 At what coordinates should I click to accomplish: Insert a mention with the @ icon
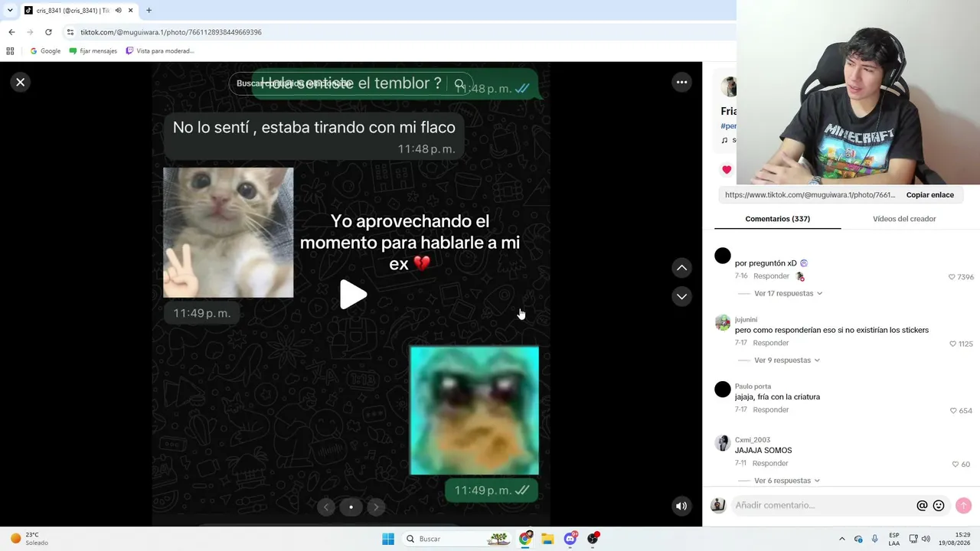pyautogui.click(x=922, y=505)
